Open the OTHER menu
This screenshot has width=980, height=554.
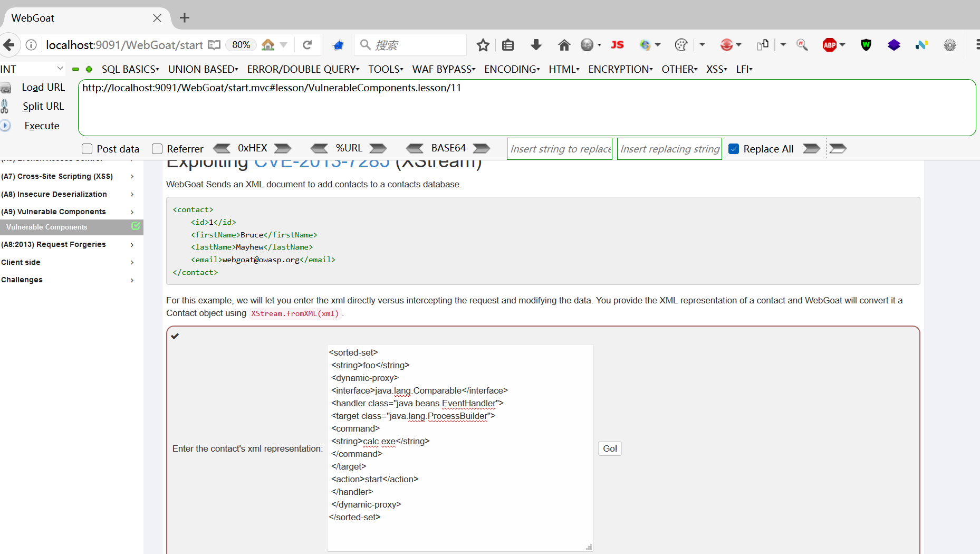679,69
